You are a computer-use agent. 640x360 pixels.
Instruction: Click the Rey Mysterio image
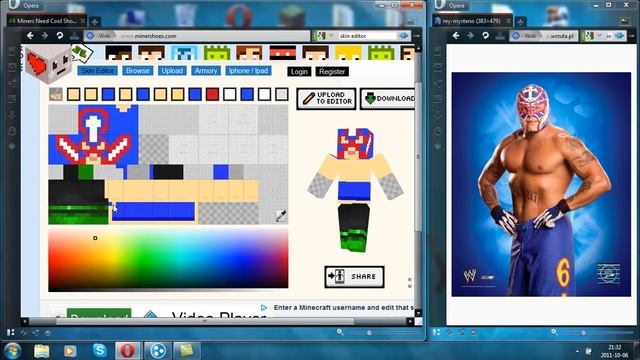541,184
